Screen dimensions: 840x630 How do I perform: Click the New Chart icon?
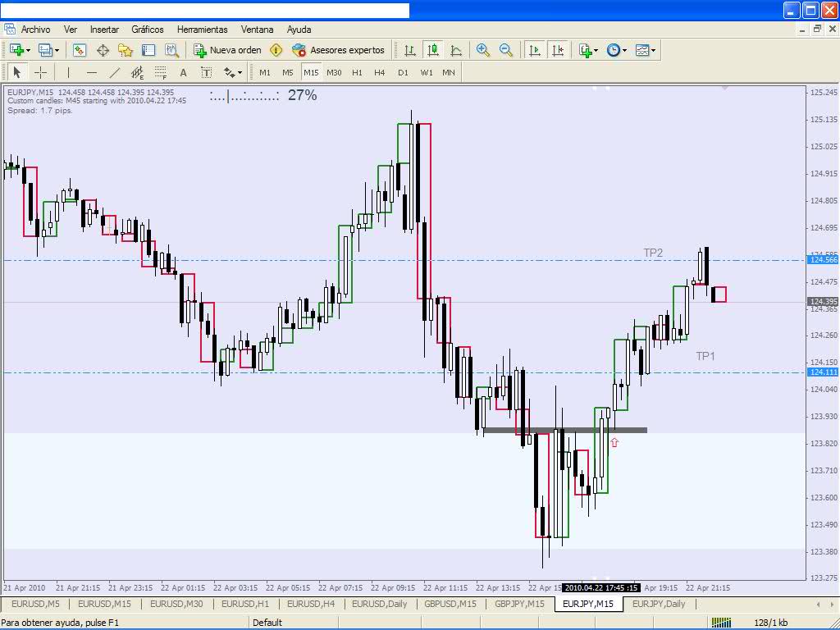[16, 50]
